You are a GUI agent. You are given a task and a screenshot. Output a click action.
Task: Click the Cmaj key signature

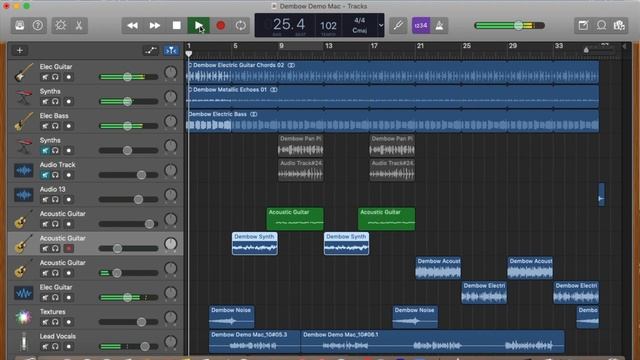tap(360, 30)
